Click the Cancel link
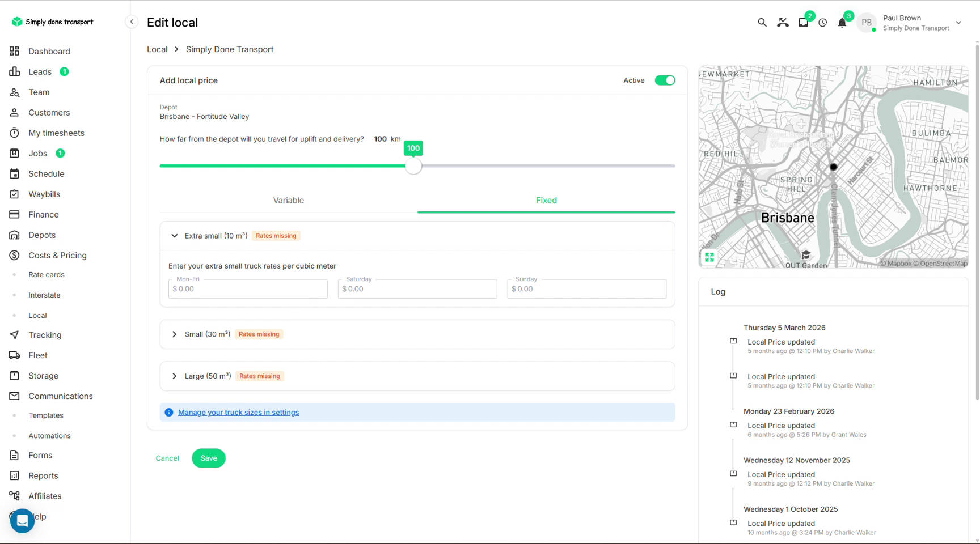The height and width of the screenshot is (544, 980). 167,458
